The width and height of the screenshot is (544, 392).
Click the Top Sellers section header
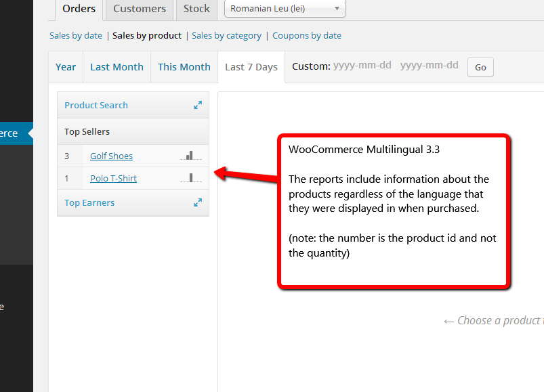[x=133, y=132]
